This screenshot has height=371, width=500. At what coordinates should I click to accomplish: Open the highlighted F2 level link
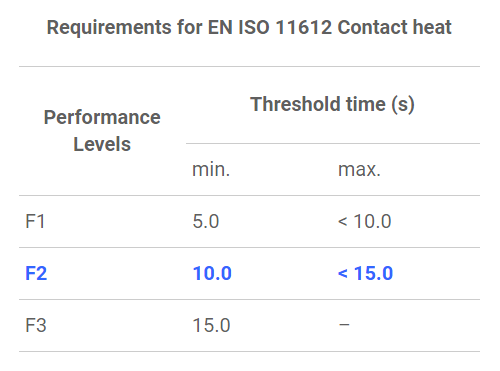36,273
